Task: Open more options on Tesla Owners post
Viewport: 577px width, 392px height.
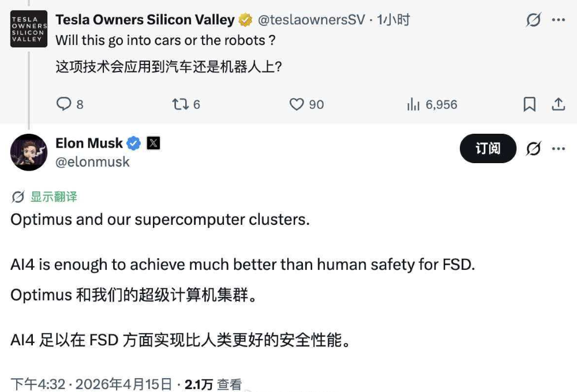Action: pos(558,20)
